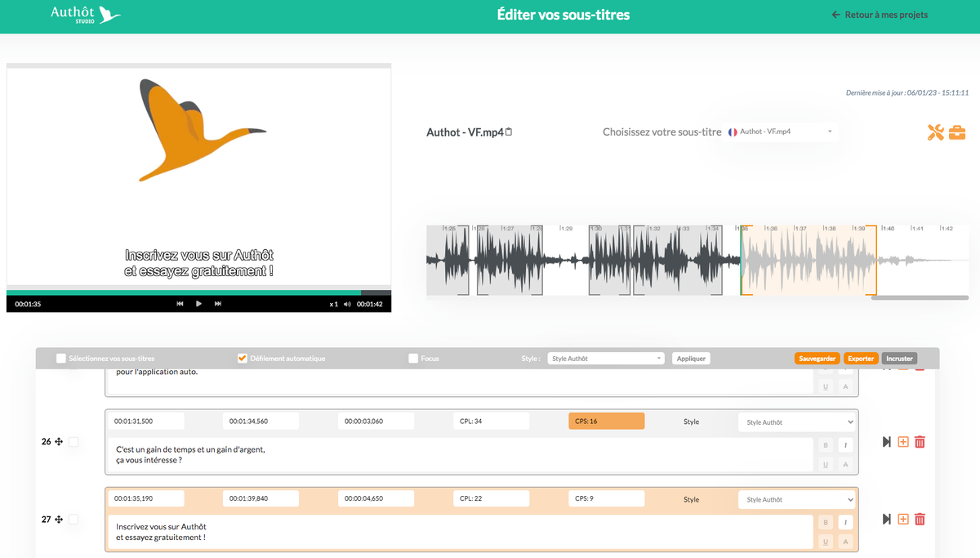Toggle underline on subtitle 26

pyautogui.click(x=826, y=465)
